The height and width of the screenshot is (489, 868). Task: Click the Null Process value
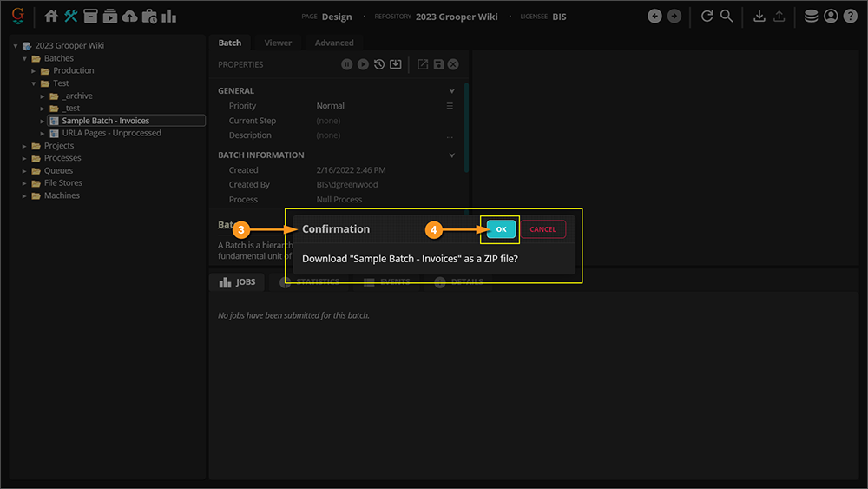point(339,200)
